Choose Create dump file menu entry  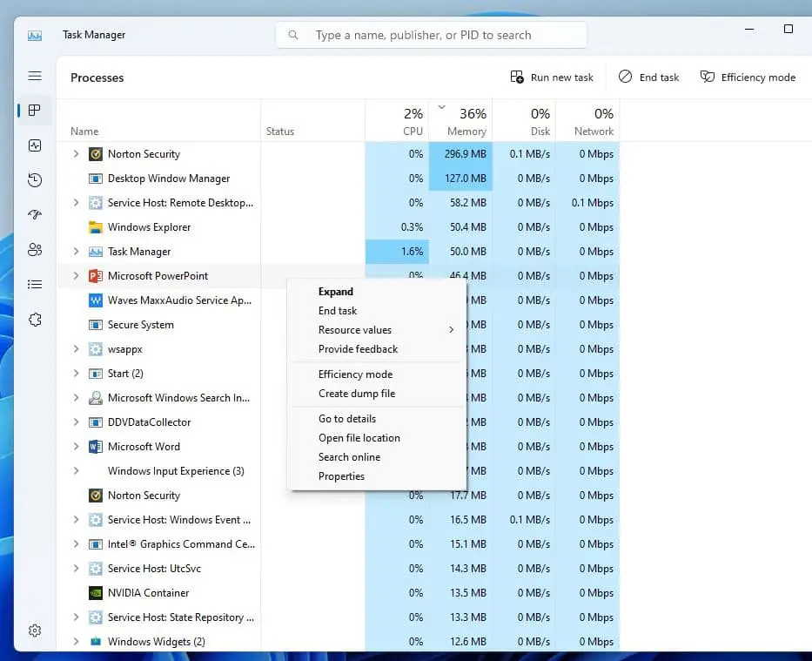point(357,394)
